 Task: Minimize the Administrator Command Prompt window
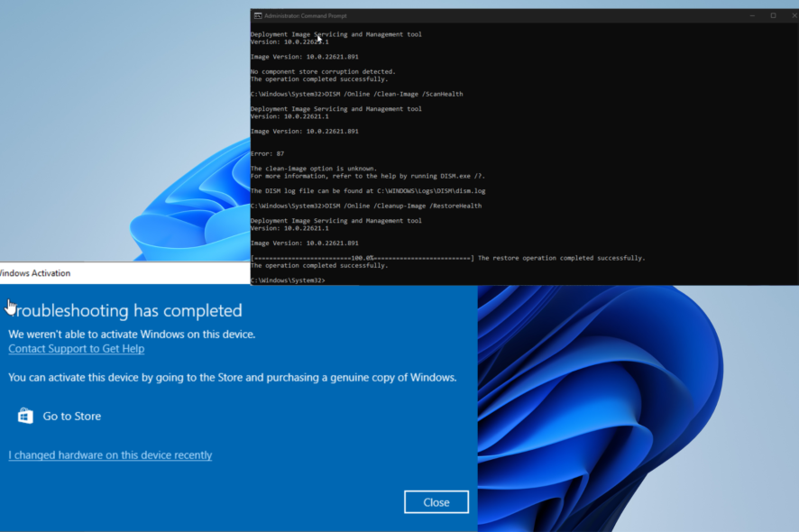pos(752,16)
